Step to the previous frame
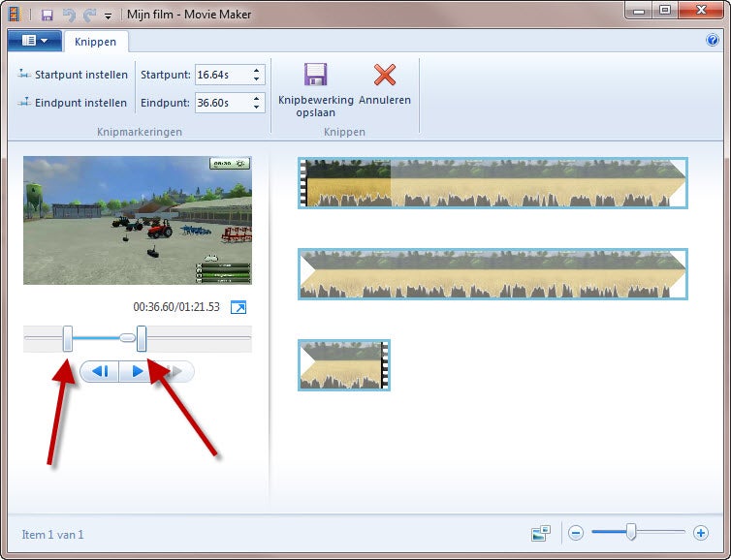 (100, 371)
